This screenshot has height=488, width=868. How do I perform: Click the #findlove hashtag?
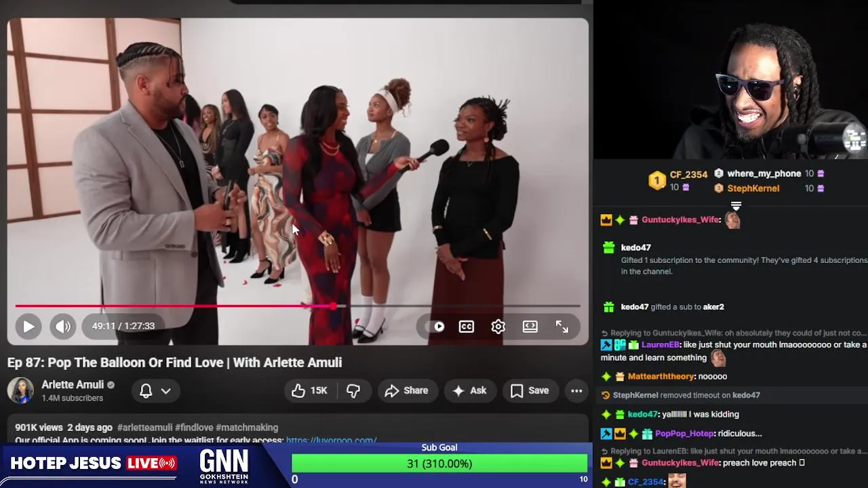click(x=194, y=428)
